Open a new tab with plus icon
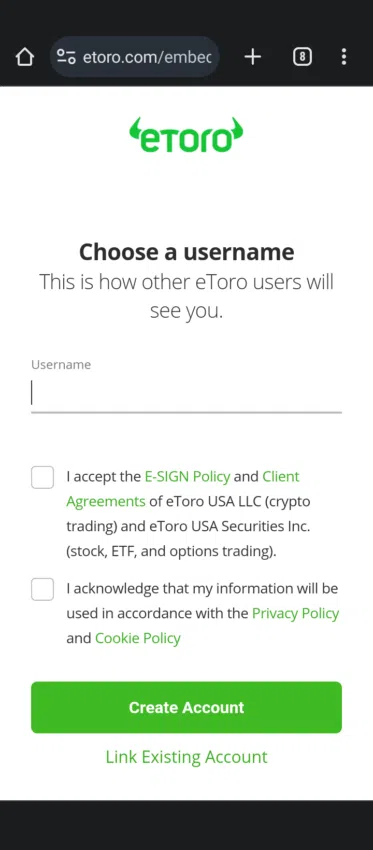This screenshot has width=373, height=850. tap(253, 56)
